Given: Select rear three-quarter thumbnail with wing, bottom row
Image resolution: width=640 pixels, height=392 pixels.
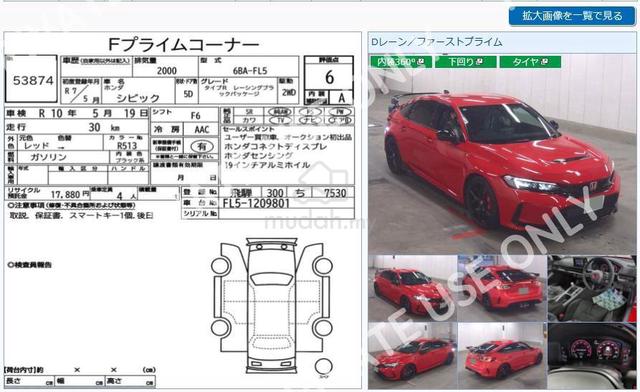Looking at the screenshot, I should (502, 356).
